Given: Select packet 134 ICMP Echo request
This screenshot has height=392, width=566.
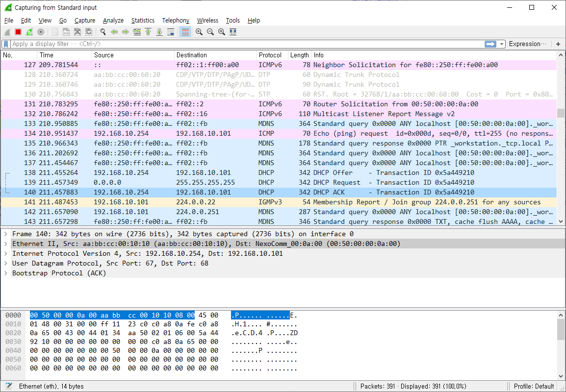Looking at the screenshot, I should (x=279, y=133).
